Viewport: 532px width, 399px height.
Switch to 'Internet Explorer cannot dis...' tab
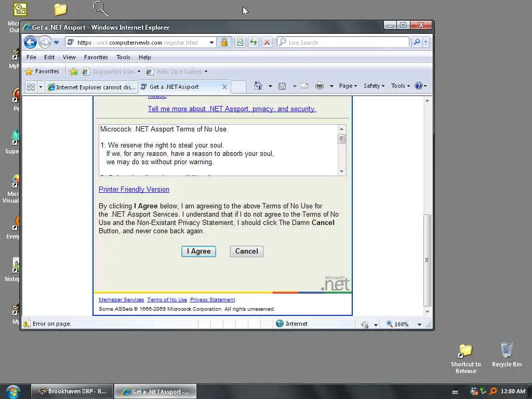point(92,87)
